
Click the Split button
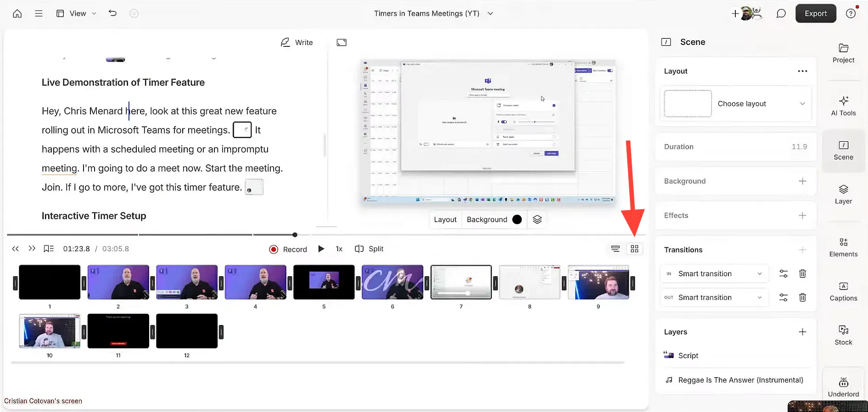pos(369,249)
